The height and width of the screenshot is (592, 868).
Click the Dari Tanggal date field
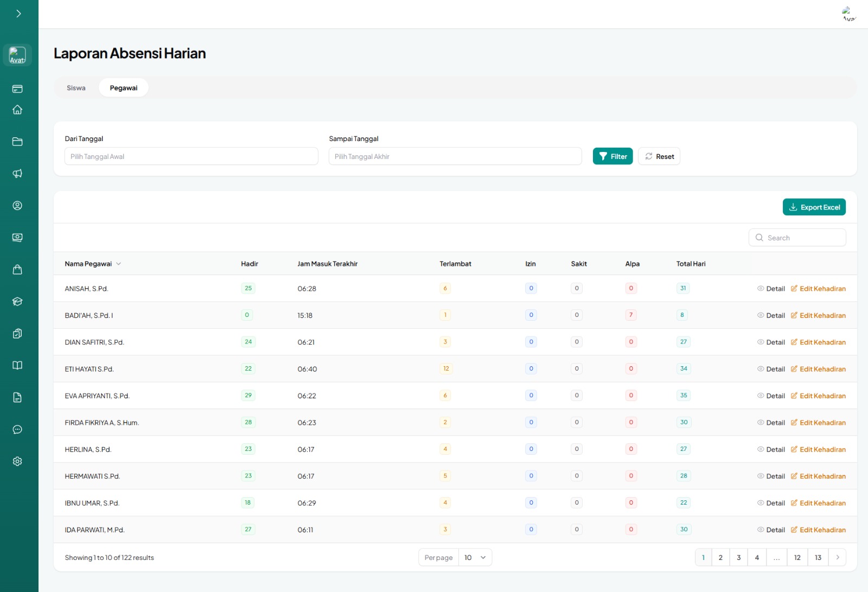click(192, 156)
